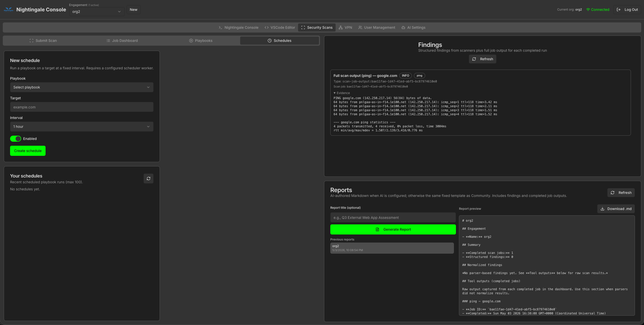
Task: Go to the VPN tab
Action: pyautogui.click(x=345, y=27)
